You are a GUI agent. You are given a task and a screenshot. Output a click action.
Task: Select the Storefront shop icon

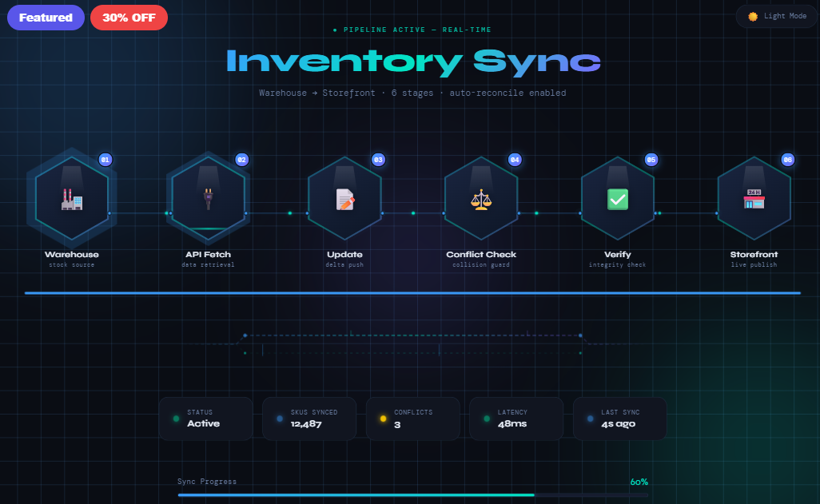tap(754, 198)
